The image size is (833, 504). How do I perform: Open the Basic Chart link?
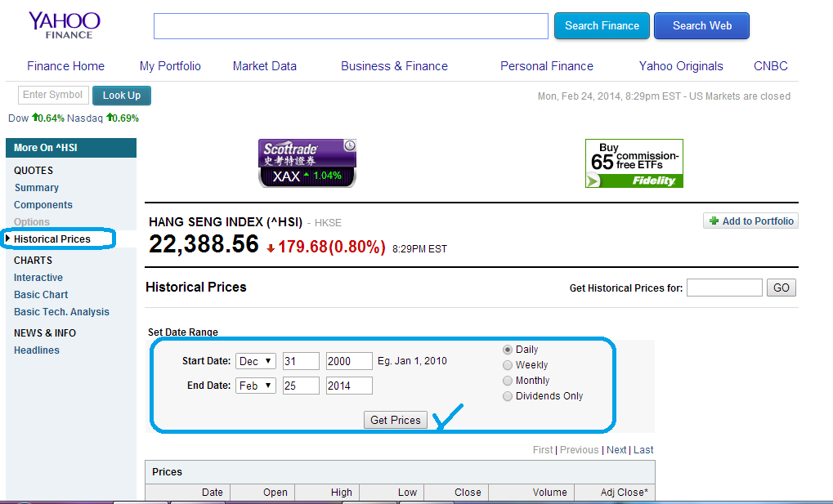(41, 295)
